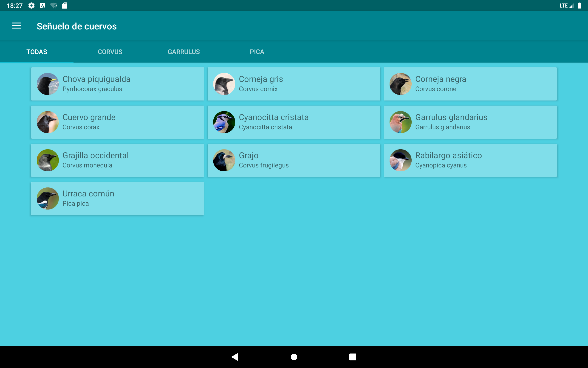Open the Corneja gris title
Image resolution: width=588 pixels, height=368 pixels.
pos(261,79)
